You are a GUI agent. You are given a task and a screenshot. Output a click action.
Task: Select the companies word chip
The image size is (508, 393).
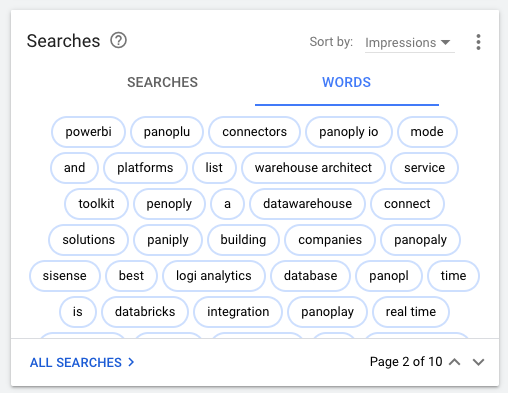point(330,240)
